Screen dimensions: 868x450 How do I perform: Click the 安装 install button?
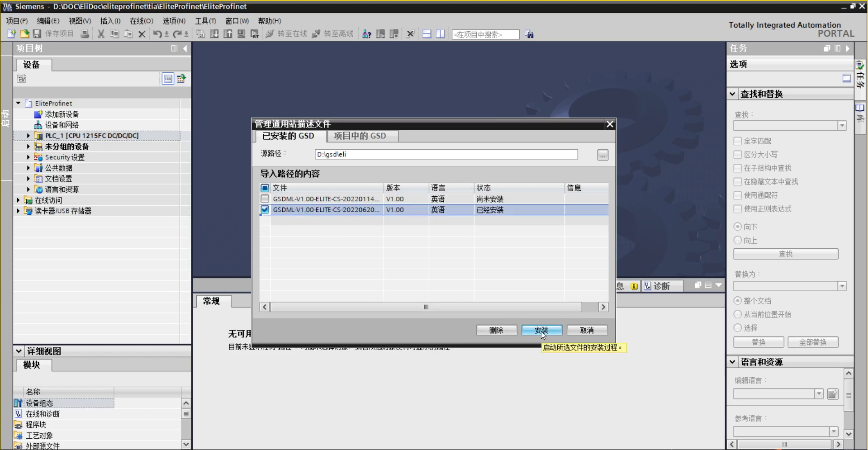click(x=541, y=331)
